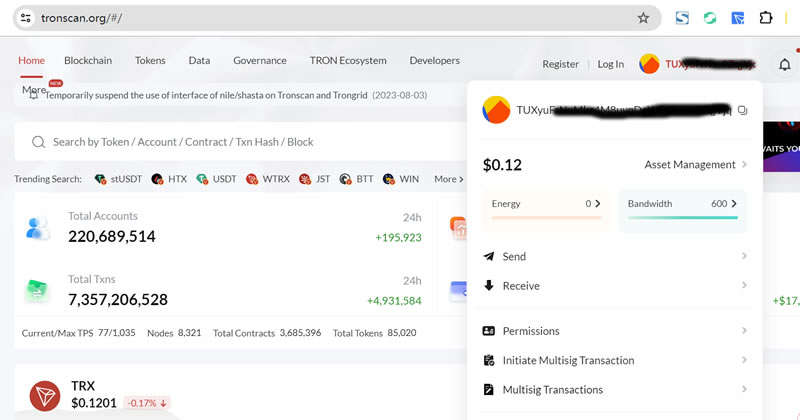Expand More trending searches
The height and width of the screenshot is (420, 800).
pyautogui.click(x=448, y=179)
